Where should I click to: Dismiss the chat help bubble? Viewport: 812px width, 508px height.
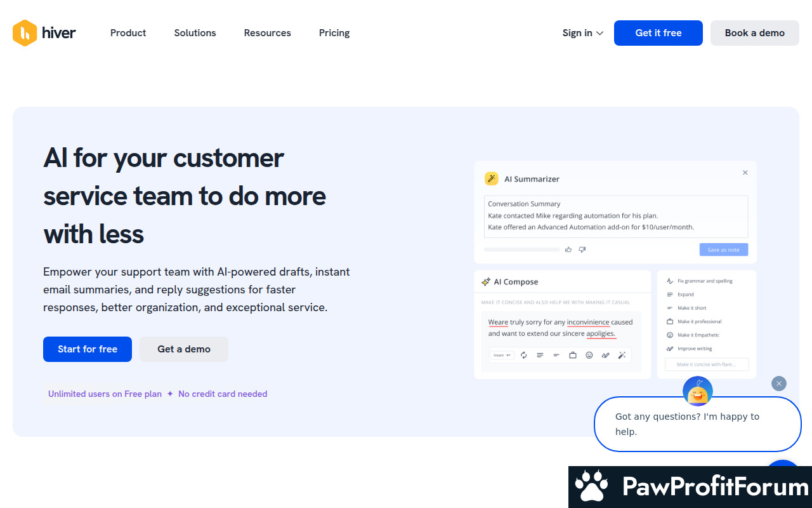tap(779, 384)
